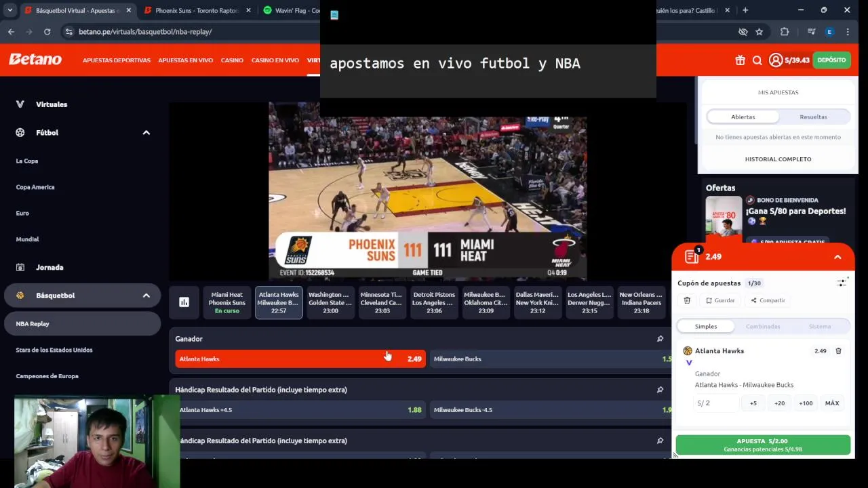Click Chrome back arrow
The height and width of the screenshot is (488, 868).
click(x=11, y=32)
